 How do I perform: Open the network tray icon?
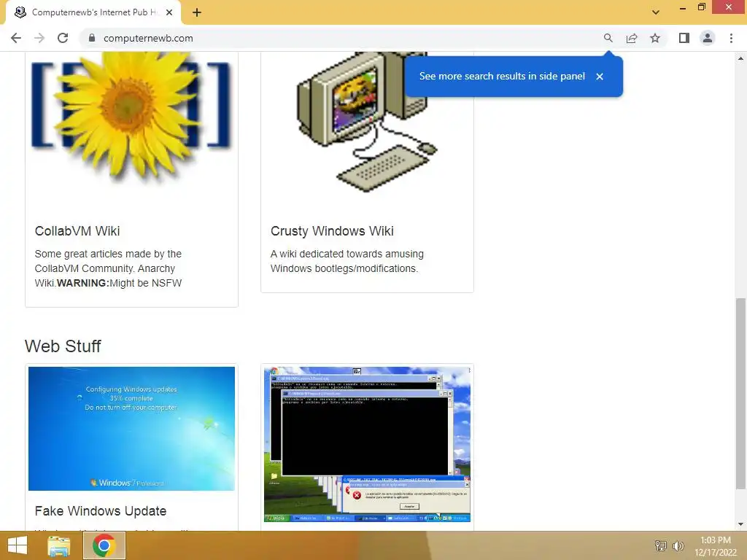point(660,545)
